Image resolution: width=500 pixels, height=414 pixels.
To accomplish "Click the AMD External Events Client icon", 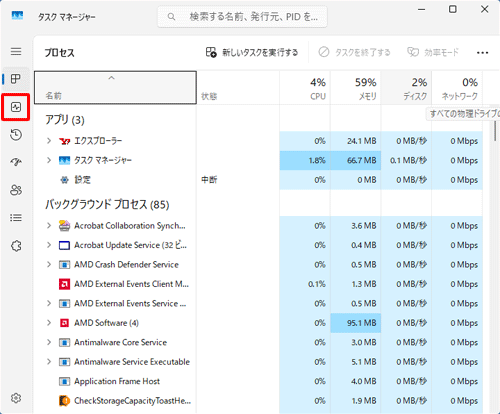I will [64, 284].
